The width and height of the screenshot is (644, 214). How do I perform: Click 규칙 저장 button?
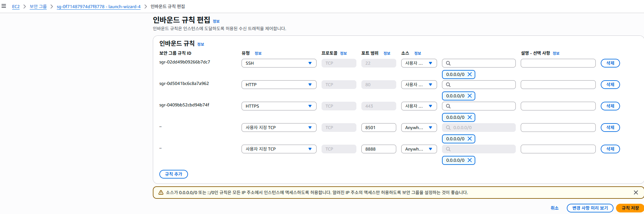[630, 208]
